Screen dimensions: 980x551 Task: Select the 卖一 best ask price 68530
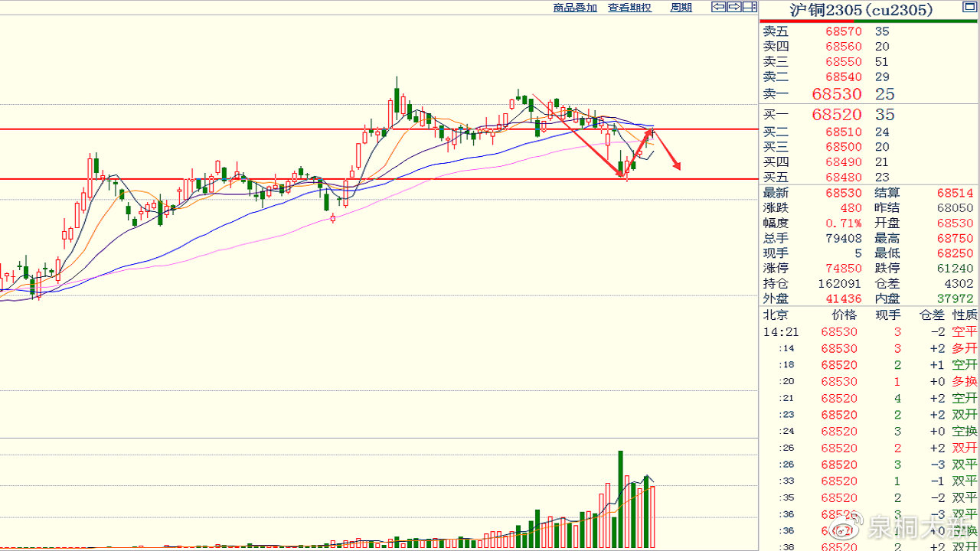click(x=837, y=94)
